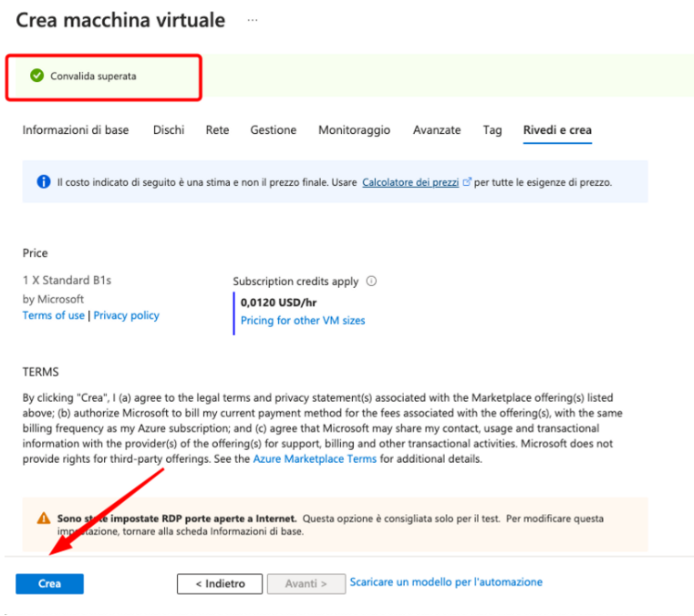Click the blue information icon in cost banner
This screenshot has height=616, width=694.
(43, 182)
